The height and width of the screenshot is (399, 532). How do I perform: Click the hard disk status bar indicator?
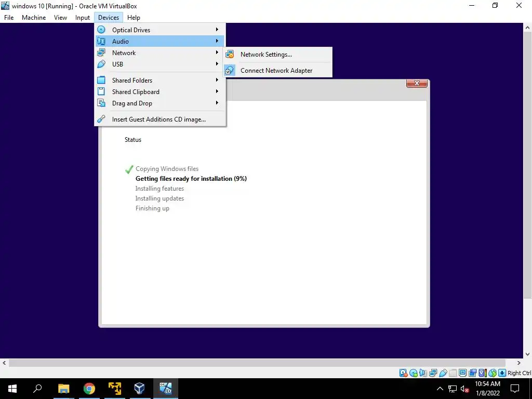[403, 373]
